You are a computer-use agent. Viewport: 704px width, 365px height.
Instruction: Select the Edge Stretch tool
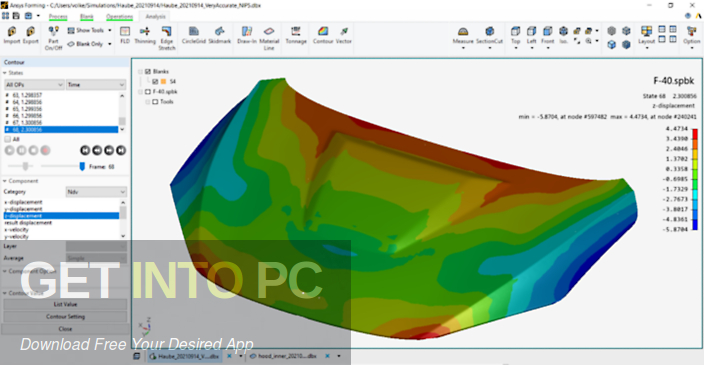pyautogui.click(x=167, y=38)
